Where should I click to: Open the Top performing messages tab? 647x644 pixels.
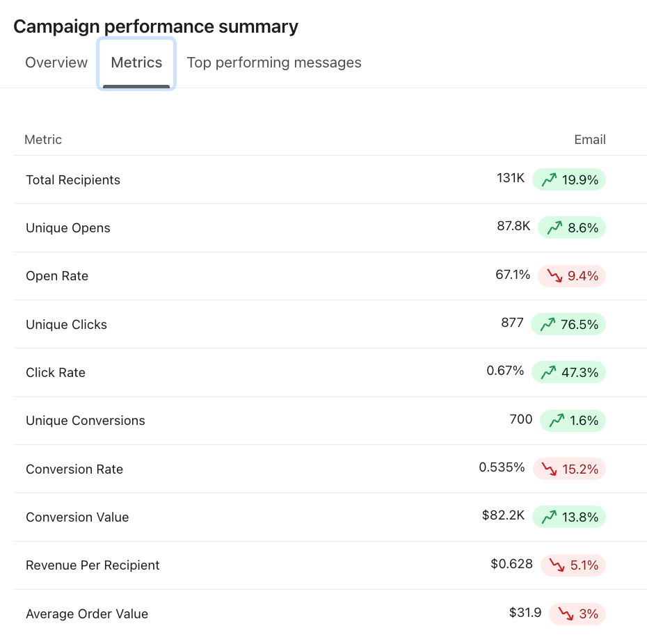tap(274, 63)
